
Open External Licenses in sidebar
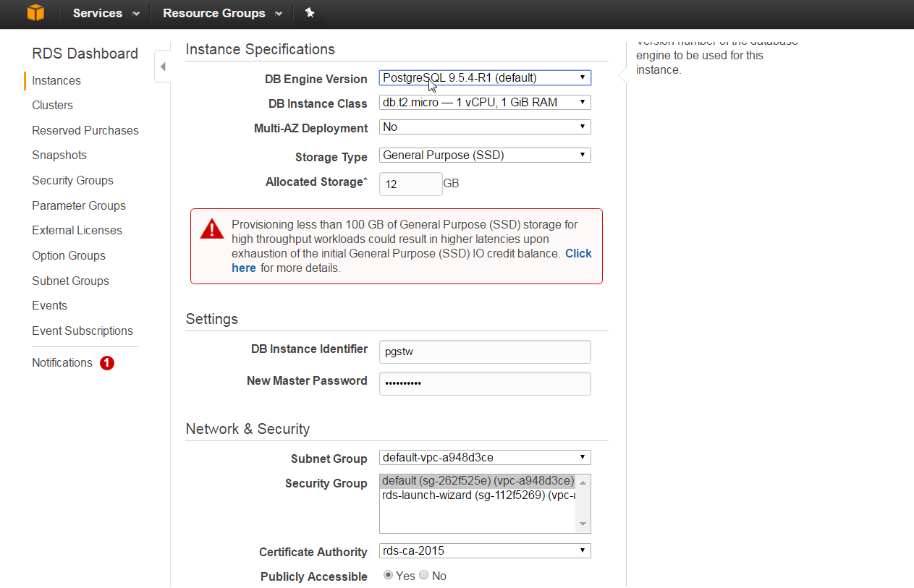pyautogui.click(x=77, y=230)
